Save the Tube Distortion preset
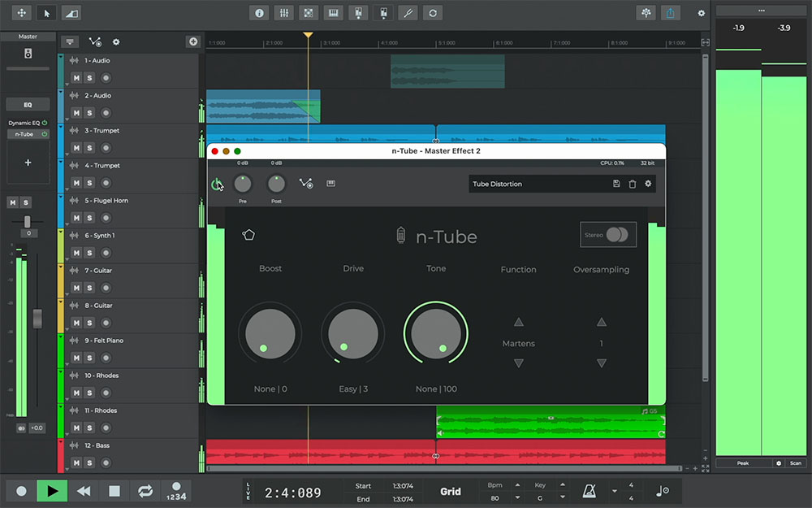This screenshot has height=508, width=812. [617, 185]
